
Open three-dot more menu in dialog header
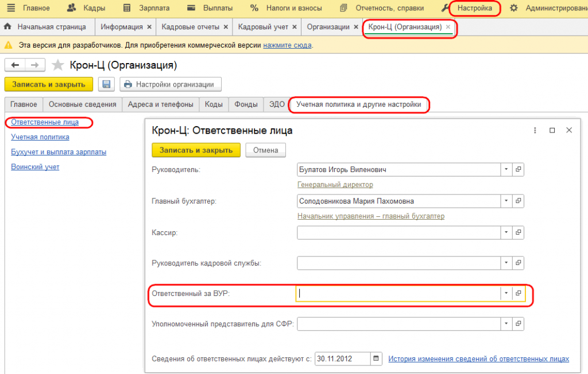click(535, 130)
